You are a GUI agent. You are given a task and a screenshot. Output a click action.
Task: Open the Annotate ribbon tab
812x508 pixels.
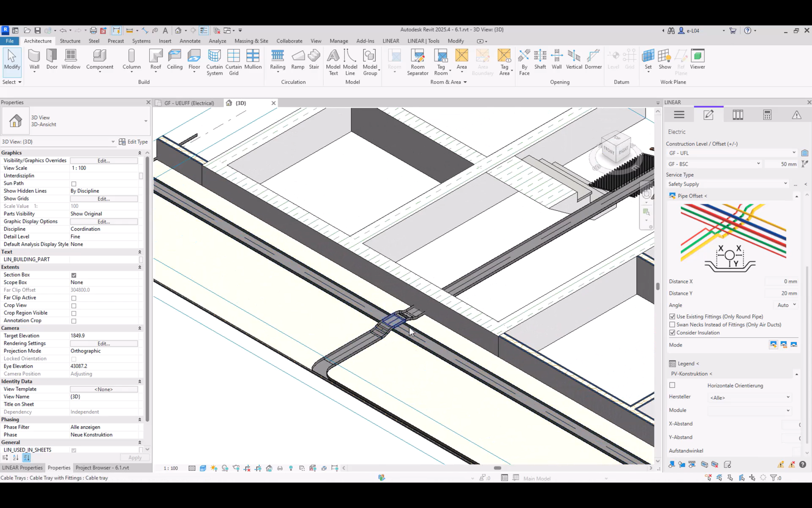pyautogui.click(x=190, y=41)
